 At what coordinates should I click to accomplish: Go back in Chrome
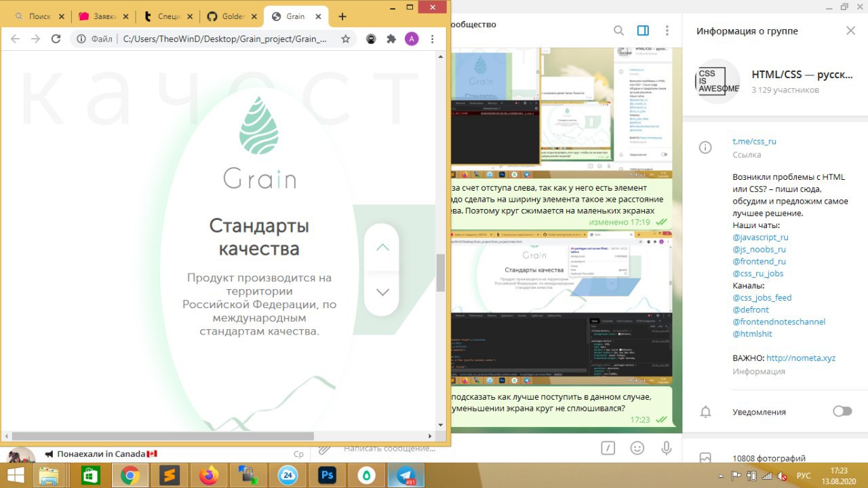pos(15,39)
